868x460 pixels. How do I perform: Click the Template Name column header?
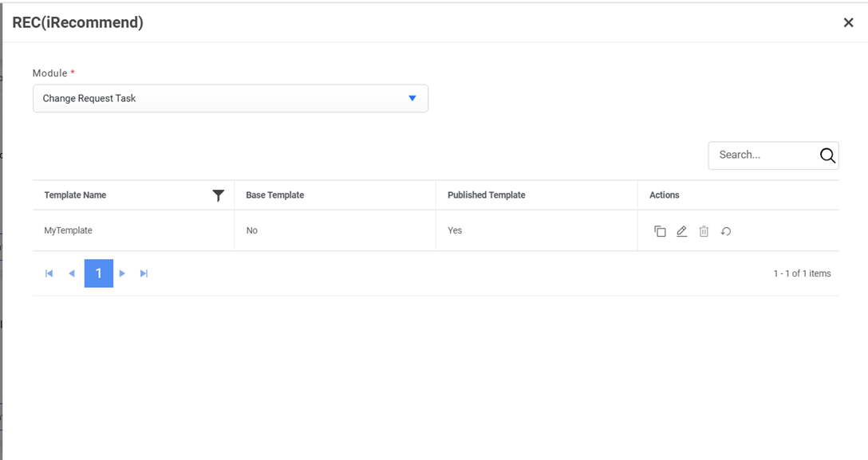75,195
